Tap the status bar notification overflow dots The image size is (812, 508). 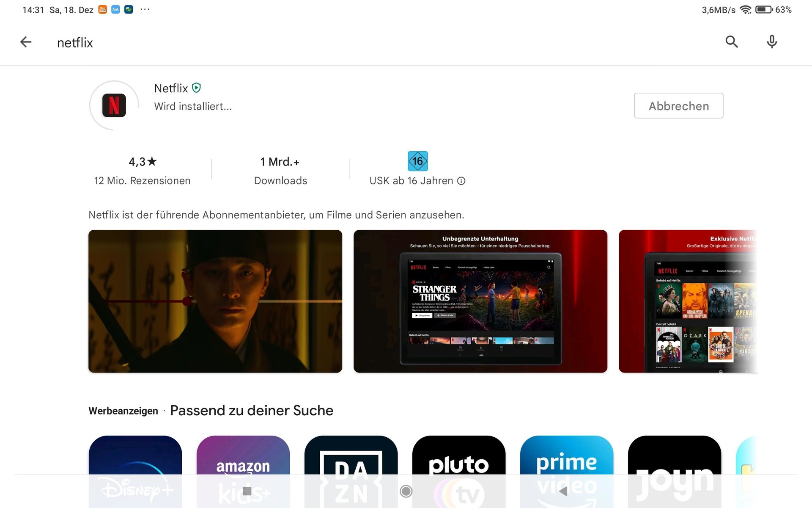click(x=145, y=9)
